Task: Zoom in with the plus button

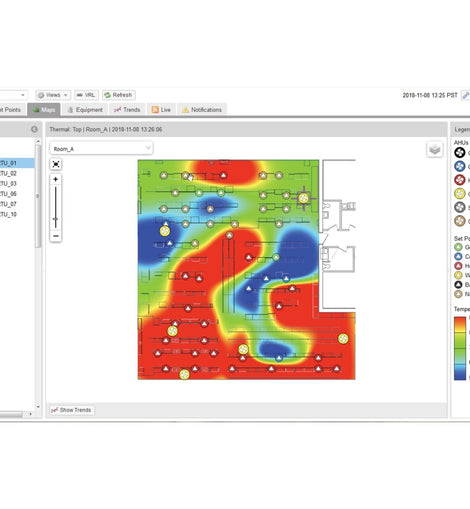Action: pyautogui.click(x=56, y=179)
